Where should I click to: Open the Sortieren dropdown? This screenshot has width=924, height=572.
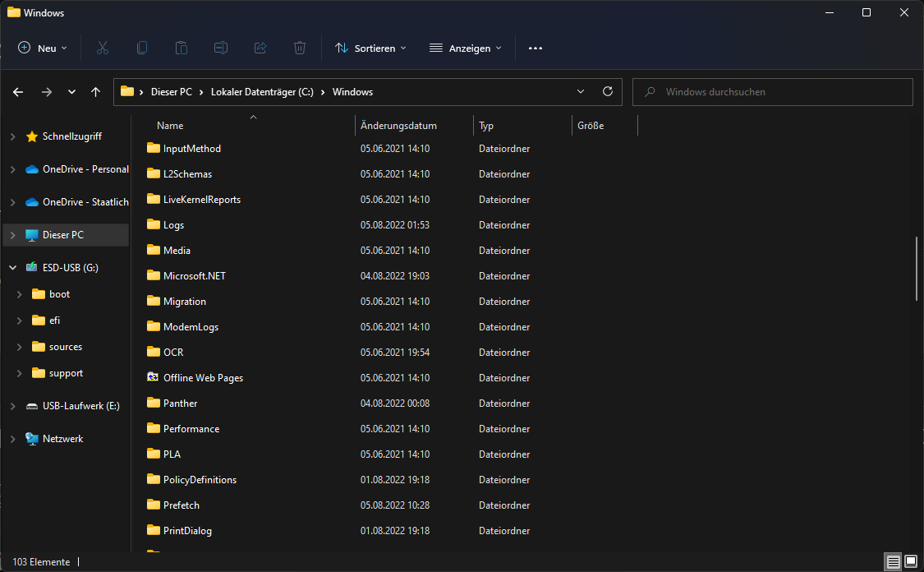(x=370, y=48)
